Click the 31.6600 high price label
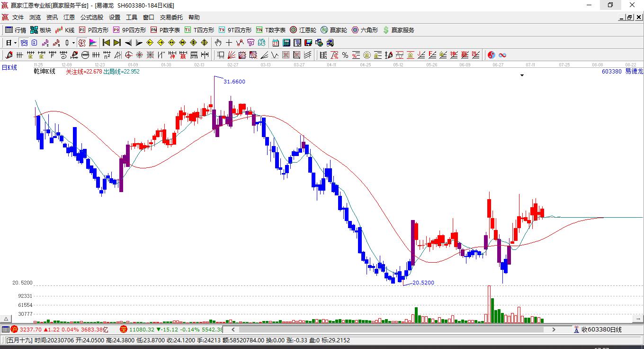The width and height of the screenshot is (644, 349). (234, 82)
